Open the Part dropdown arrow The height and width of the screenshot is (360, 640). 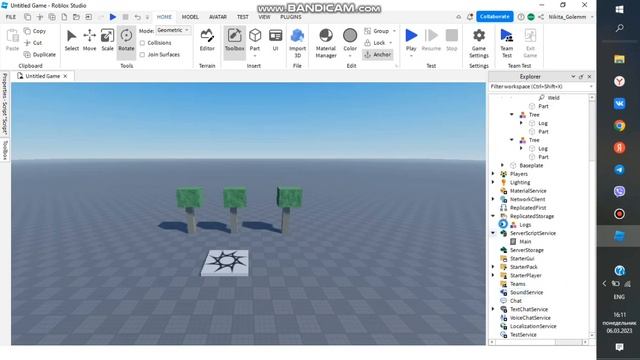(x=255, y=56)
